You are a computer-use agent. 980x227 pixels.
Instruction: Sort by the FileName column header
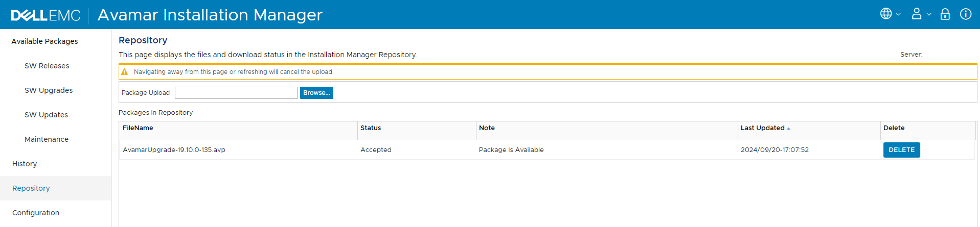tap(138, 128)
